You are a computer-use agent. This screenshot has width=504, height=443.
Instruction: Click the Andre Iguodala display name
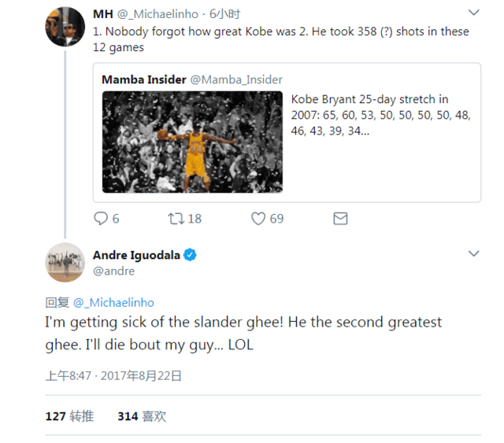point(136,255)
